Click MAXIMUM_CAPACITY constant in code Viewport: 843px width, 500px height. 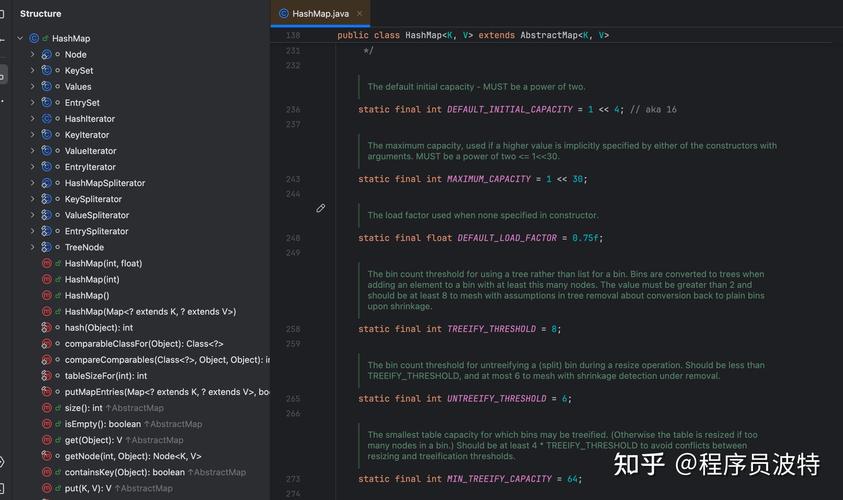pyautogui.click(x=489, y=179)
